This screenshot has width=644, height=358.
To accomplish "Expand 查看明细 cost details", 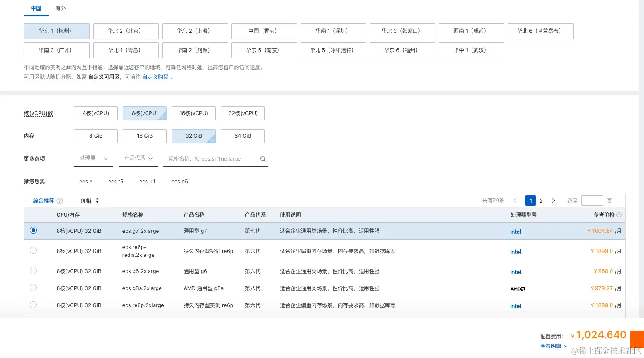I will (x=553, y=346).
